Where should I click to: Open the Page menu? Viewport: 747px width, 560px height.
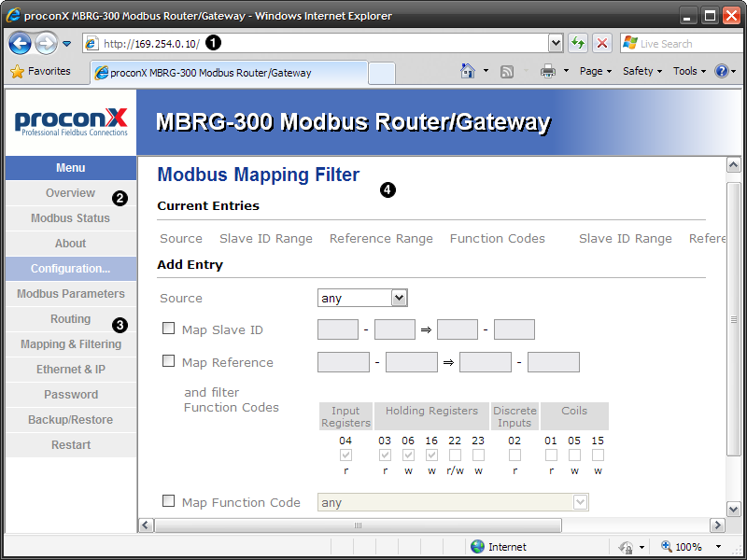point(596,72)
